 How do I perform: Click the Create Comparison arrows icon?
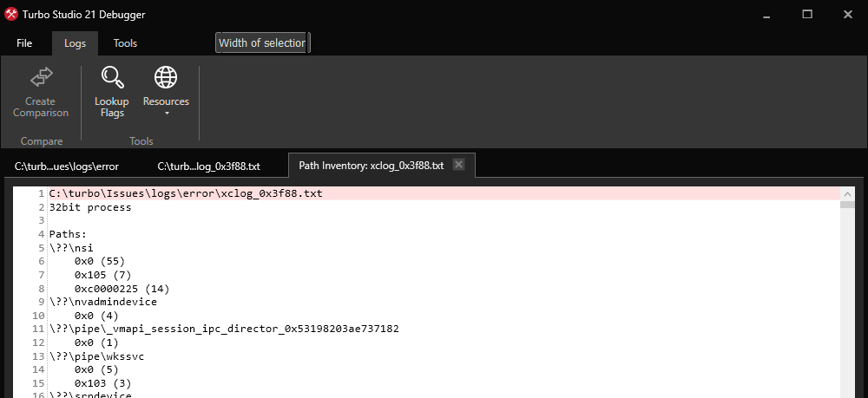point(41,78)
